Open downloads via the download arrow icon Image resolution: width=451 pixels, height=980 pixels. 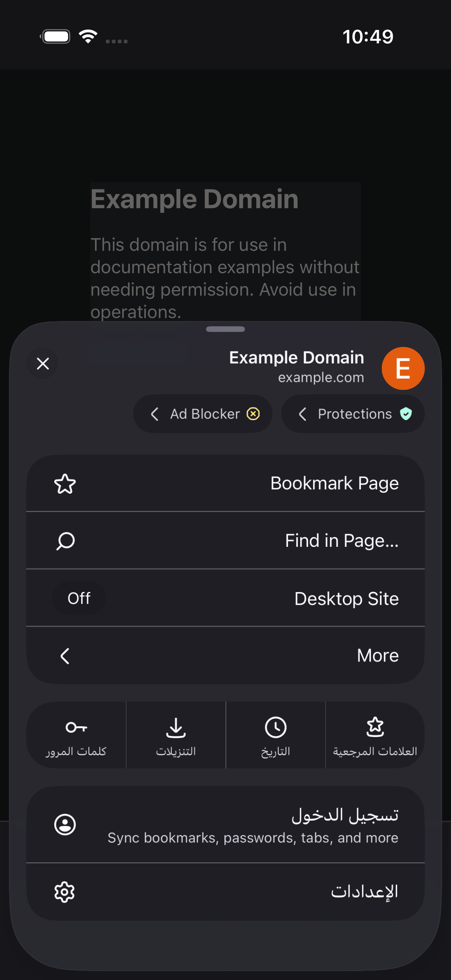[176, 727]
